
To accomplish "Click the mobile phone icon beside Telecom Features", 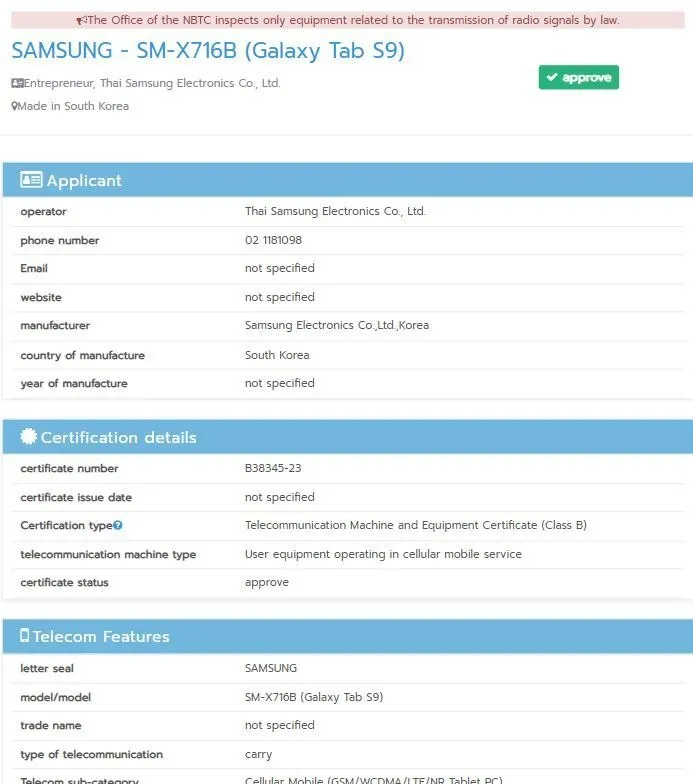I will click(25, 636).
